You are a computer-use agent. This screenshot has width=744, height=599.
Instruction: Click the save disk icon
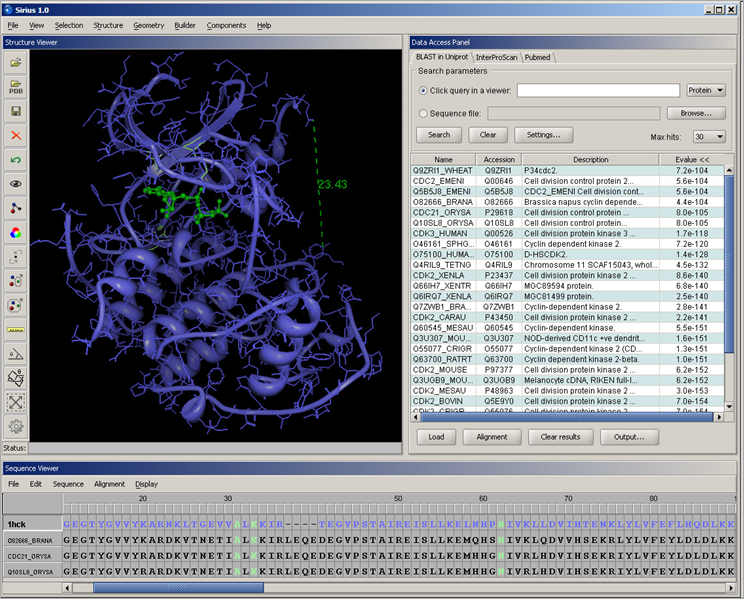pos(16,111)
